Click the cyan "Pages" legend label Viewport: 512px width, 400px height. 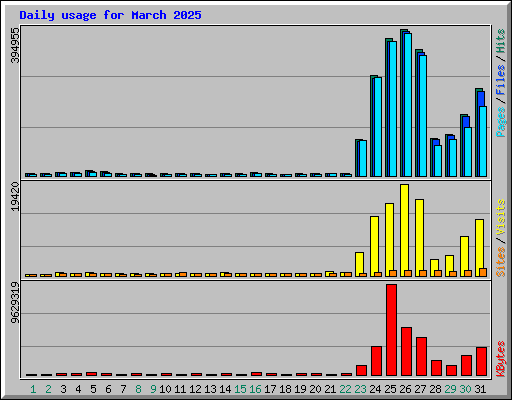(501, 122)
